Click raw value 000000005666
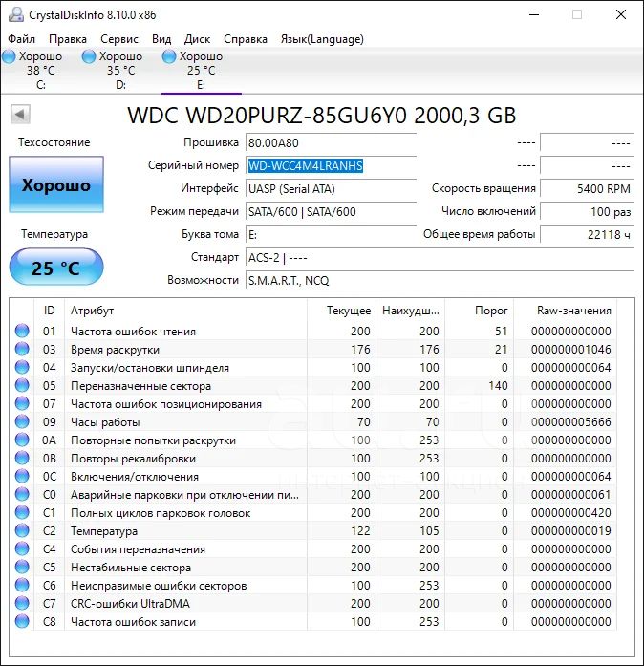 pos(571,421)
